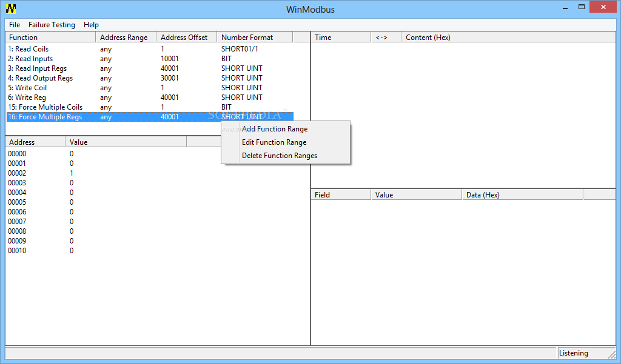The image size is (621, 364).
Task: Select the 1: Read Coils row
Action: (x=150, y=49)
